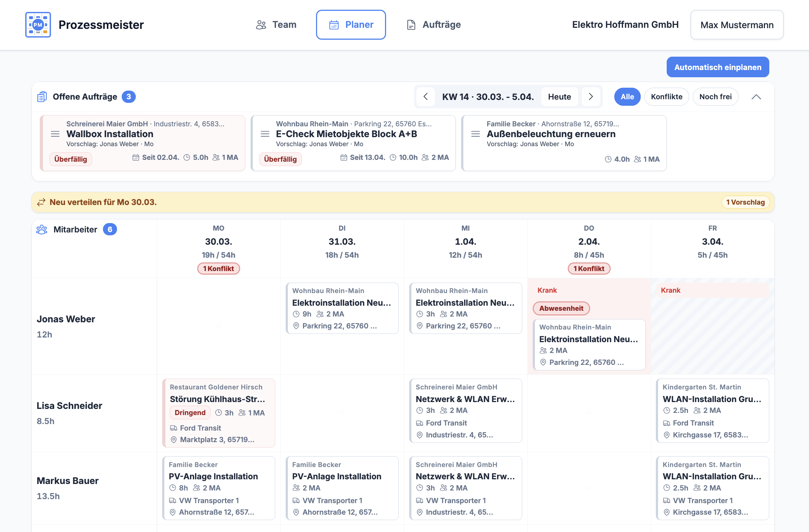Click the Offene Aufträge clipboard icon

(42, 97)
